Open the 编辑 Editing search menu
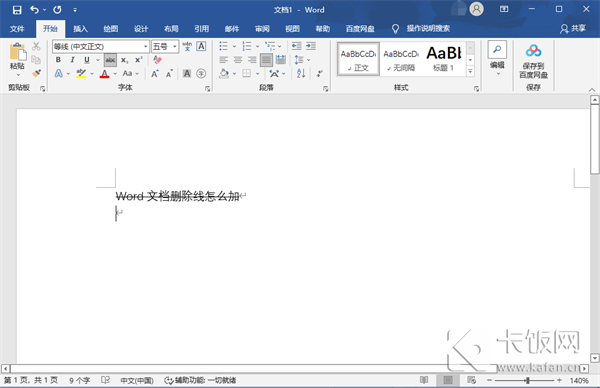Screen dimensions: 600x388 [497, 58]
